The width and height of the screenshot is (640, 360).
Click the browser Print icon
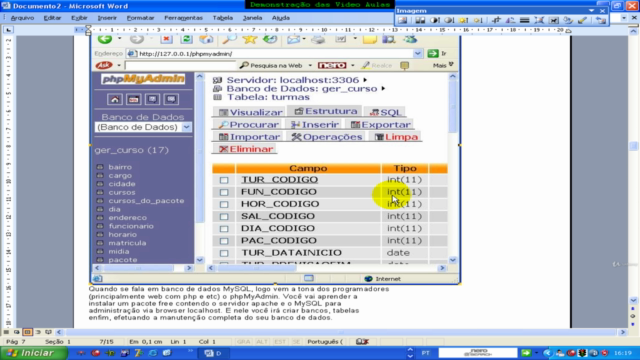coord(318,39)
